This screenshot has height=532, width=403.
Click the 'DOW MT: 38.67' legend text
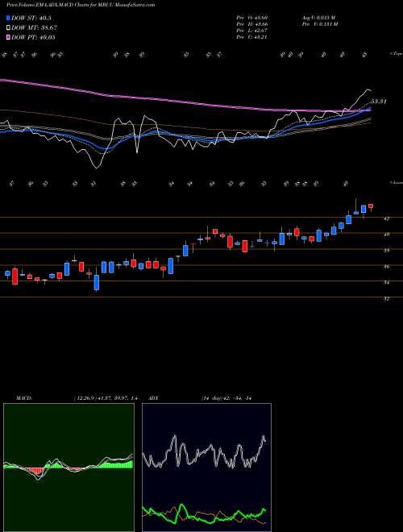pos(35,28)
